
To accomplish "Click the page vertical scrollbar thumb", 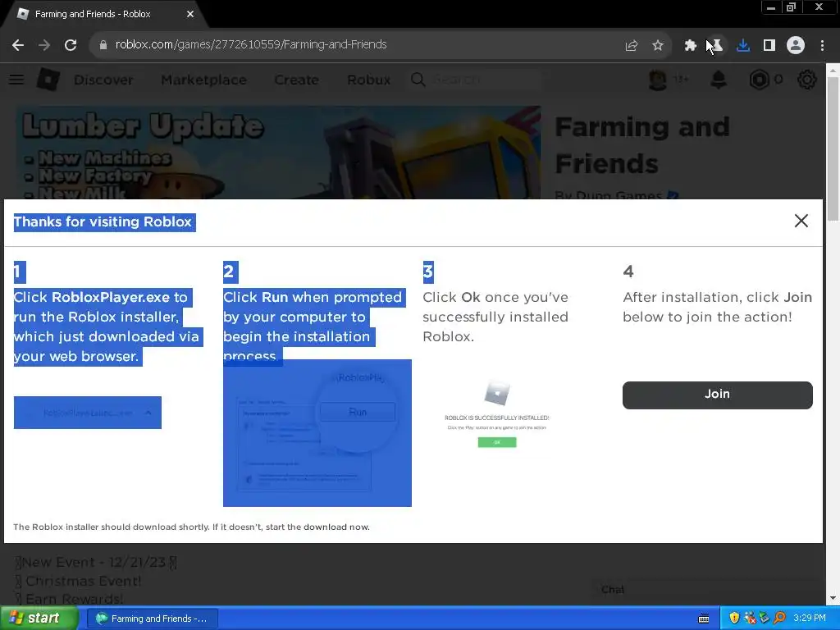I will click(x=833, y=149).
